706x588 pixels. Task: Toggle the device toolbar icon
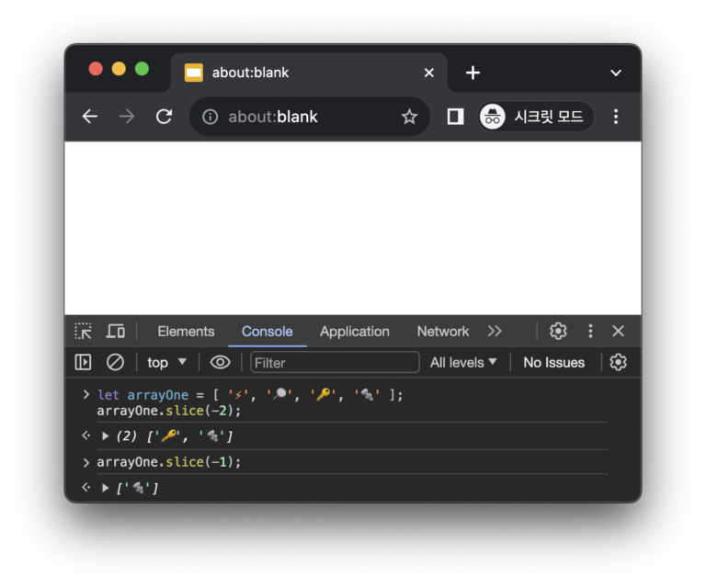point(116,331)
